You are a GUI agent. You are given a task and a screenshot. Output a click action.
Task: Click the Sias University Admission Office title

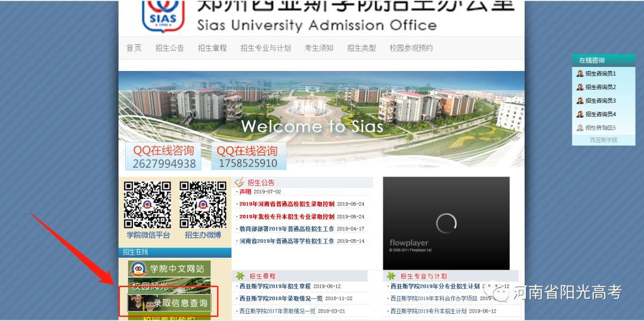(317, 26)
